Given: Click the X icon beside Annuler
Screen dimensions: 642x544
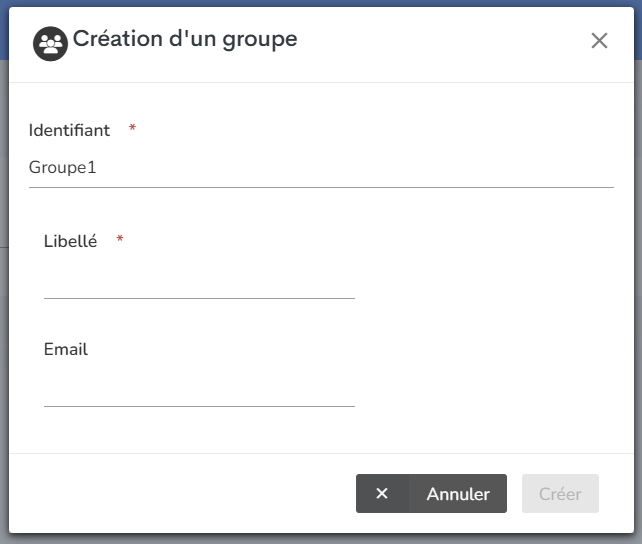Looking at the screenshot, I should 382,494.
